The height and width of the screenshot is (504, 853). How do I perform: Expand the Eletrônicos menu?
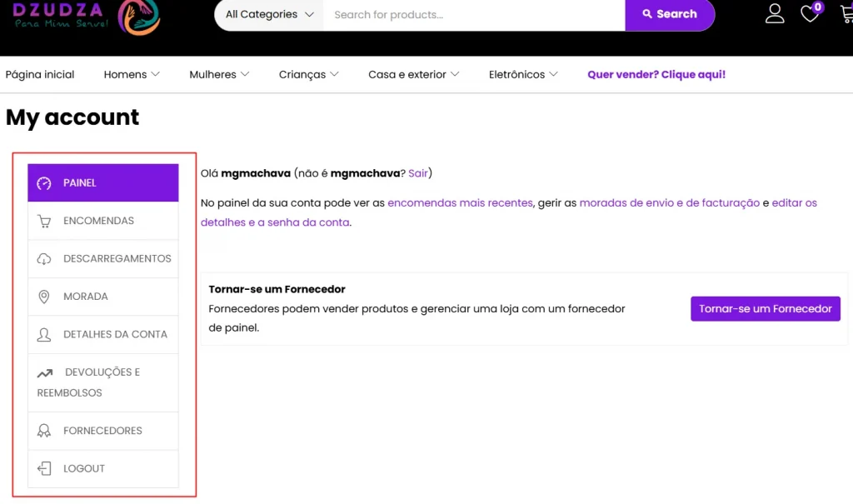[x=523, y=75]
